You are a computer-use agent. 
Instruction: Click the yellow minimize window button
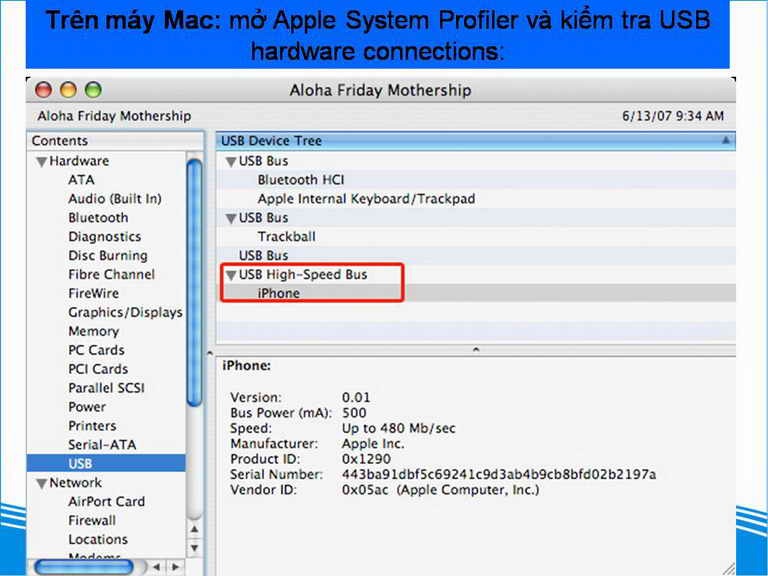(x=68, y=90)
